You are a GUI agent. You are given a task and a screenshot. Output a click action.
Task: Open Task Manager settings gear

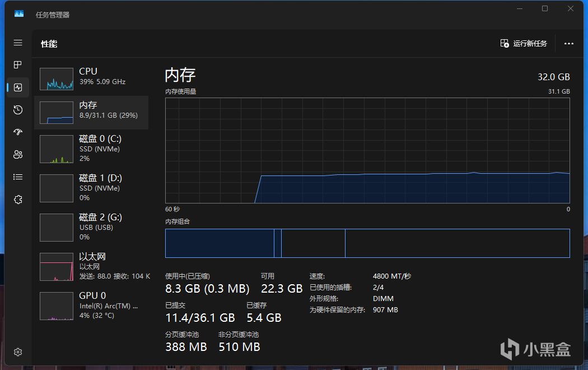[x=17, y=352]
